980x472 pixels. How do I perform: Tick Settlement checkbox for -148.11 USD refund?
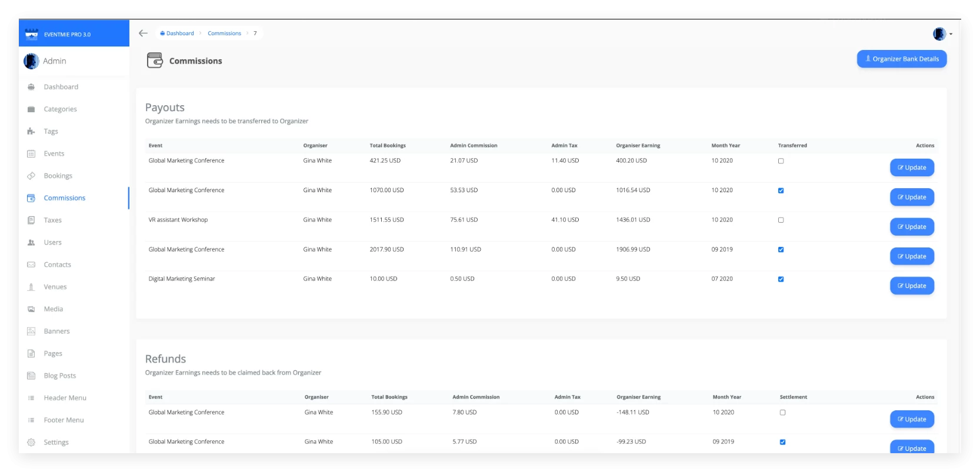782,413
